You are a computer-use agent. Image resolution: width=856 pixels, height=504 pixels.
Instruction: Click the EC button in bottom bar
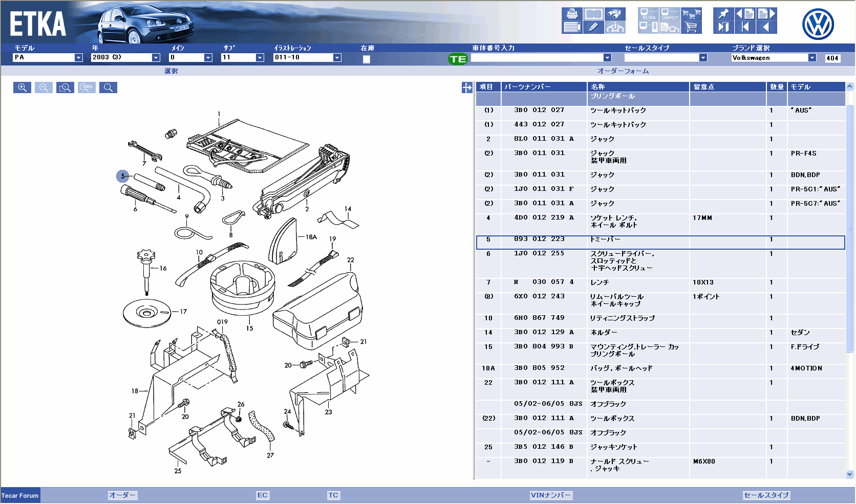[x=263, y=495]
